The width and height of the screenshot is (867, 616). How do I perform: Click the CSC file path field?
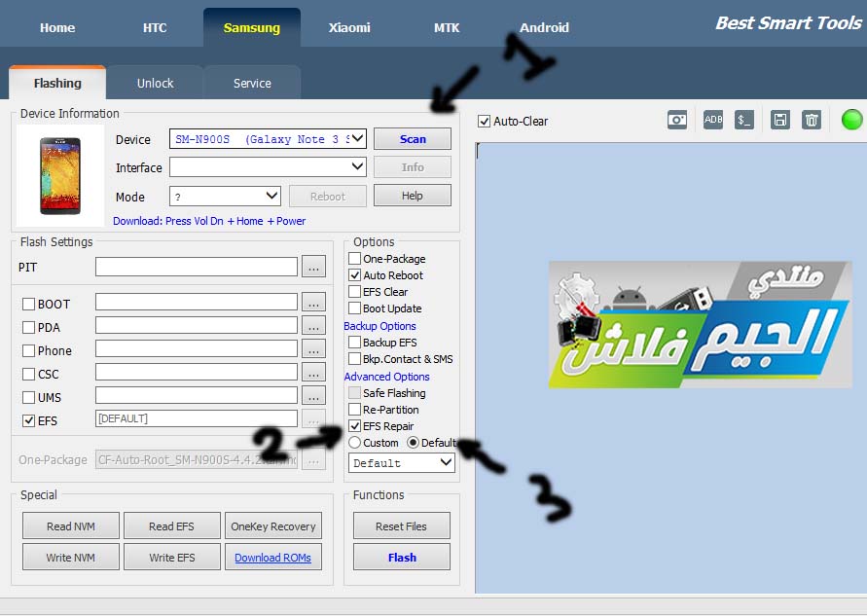[197, 372]
